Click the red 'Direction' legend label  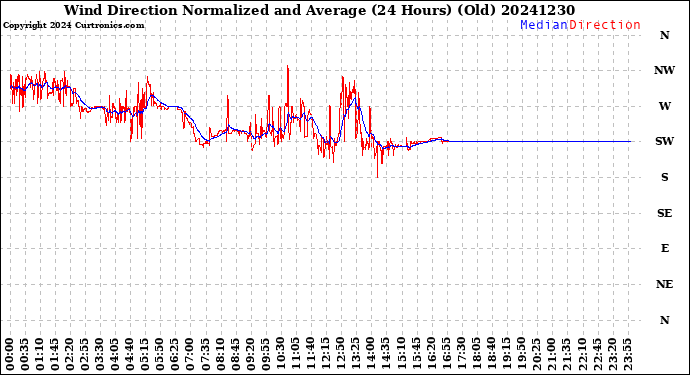click(605, 25)
